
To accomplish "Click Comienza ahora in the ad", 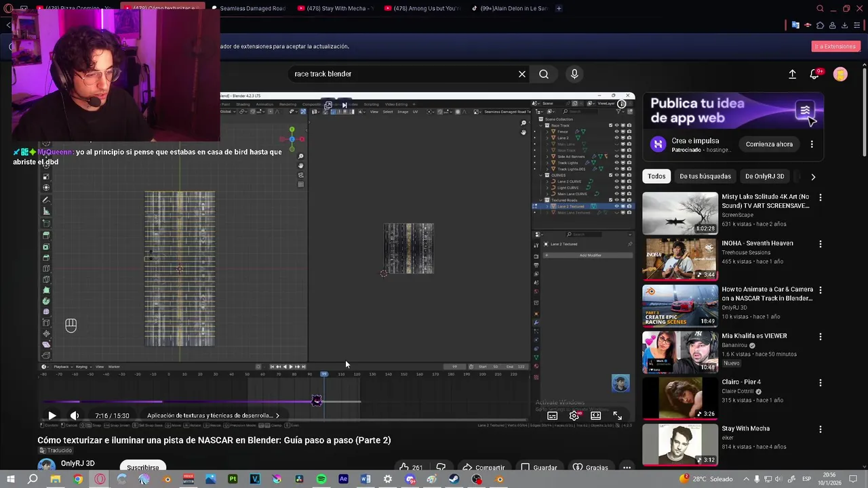I will pyautogui.click(x=769, y=144).
